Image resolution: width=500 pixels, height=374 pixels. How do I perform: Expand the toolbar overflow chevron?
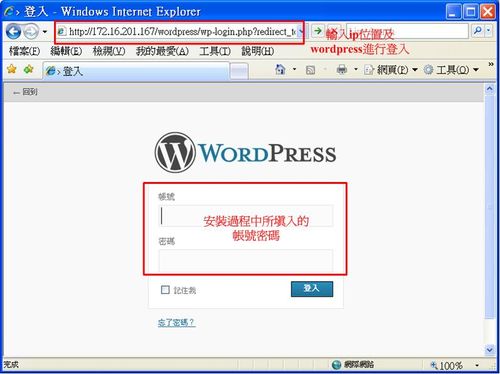[x=491, y=64]
